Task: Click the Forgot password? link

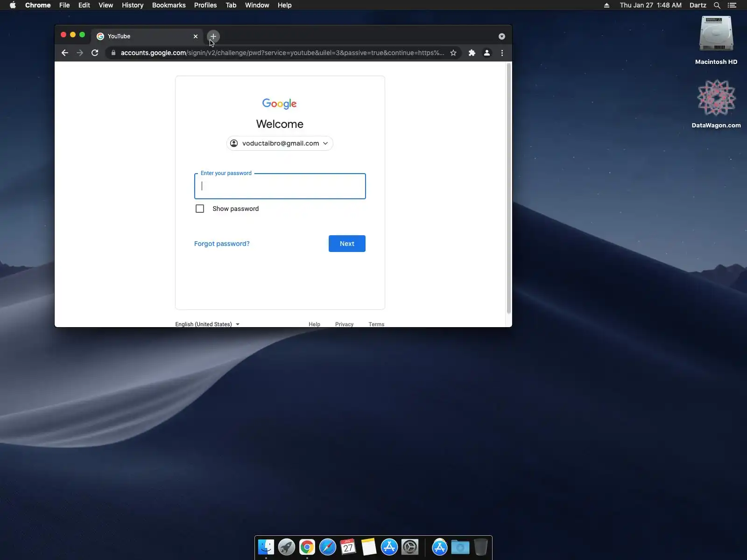Action: pos(222,244)
